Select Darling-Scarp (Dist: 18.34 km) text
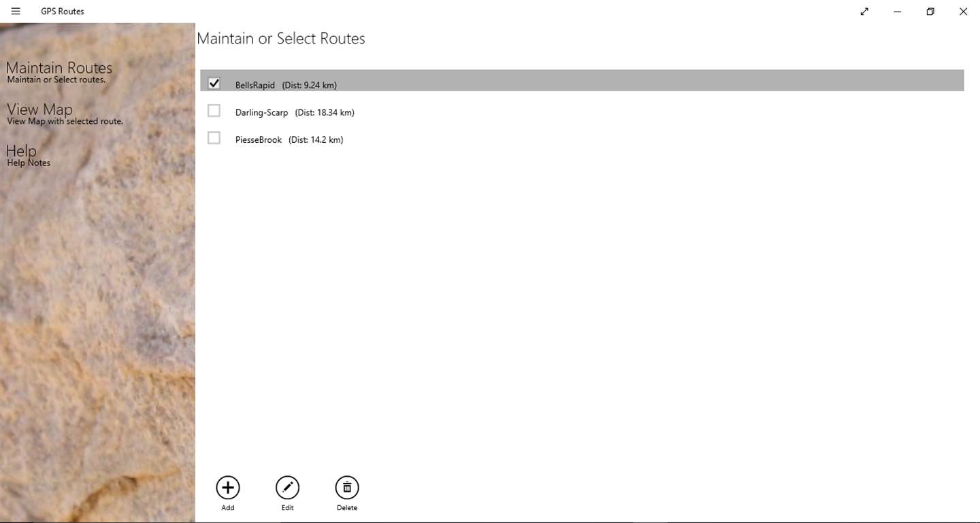This screenshot has width=980, height=523. pos(295,112)
